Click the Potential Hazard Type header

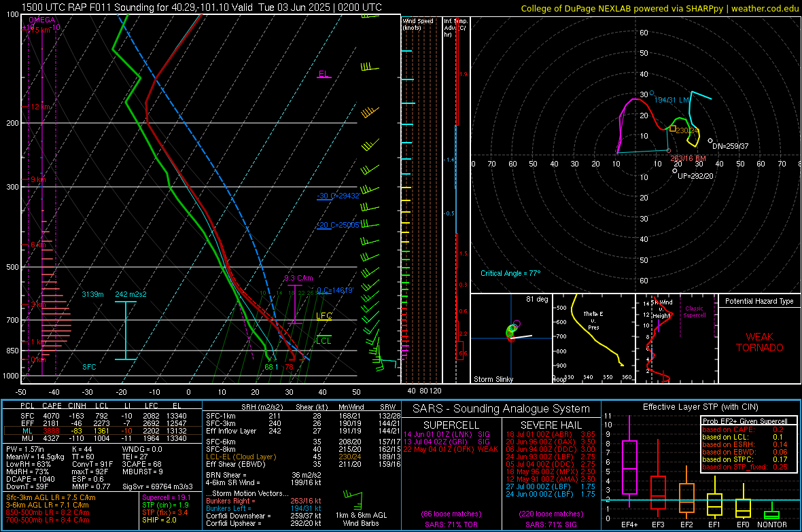click(760, 301)
